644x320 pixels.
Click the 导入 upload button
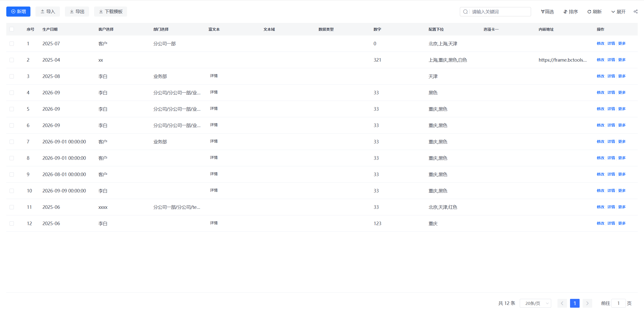click(x=48, y=12)
